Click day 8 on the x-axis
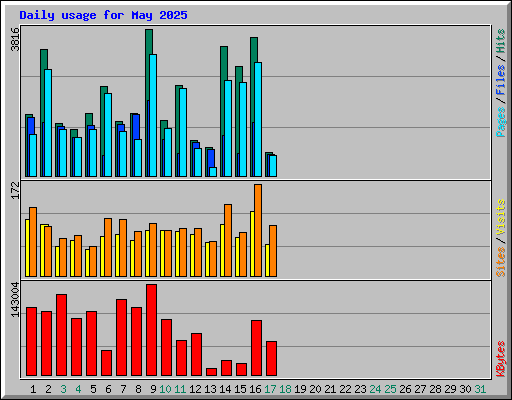The width and height of the screenshot is (512, 400). click(x=138, y=389)
